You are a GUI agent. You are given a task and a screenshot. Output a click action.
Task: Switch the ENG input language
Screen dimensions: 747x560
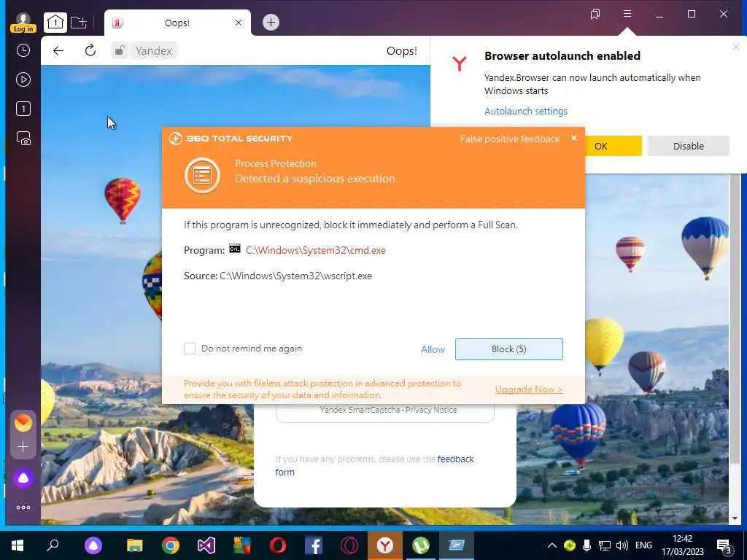click(x=643, y=545)
